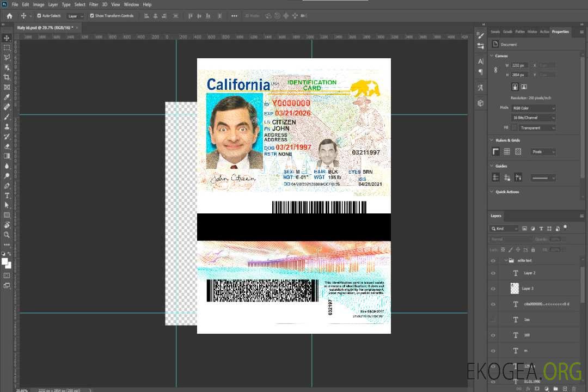
Task: Click the lock all padlock icon
Action: click(533, 249)
